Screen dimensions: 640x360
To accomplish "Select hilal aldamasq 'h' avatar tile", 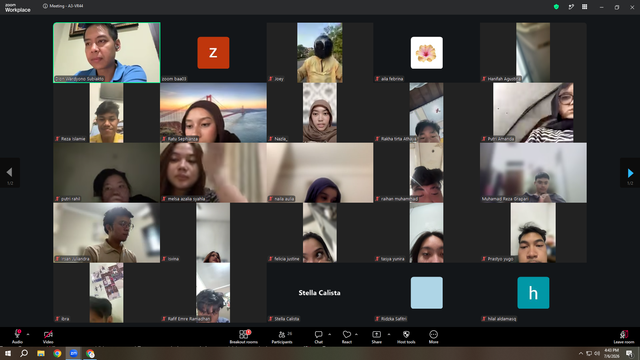I will click(533, 293).
